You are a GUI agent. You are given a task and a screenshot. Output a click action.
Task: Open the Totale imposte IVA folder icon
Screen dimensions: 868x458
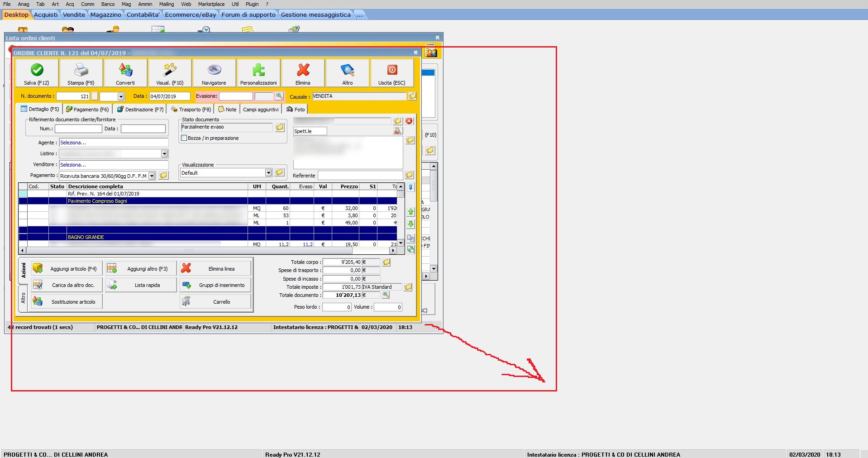click(408, 287)
